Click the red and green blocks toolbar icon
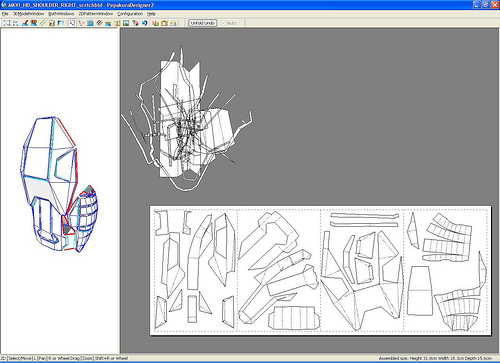This screenshot has height=363, width=500. (155, 23)
